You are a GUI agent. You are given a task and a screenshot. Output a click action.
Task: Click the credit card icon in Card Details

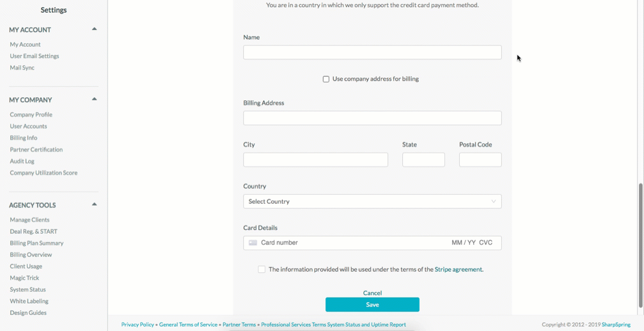click(x=253, y=243)
